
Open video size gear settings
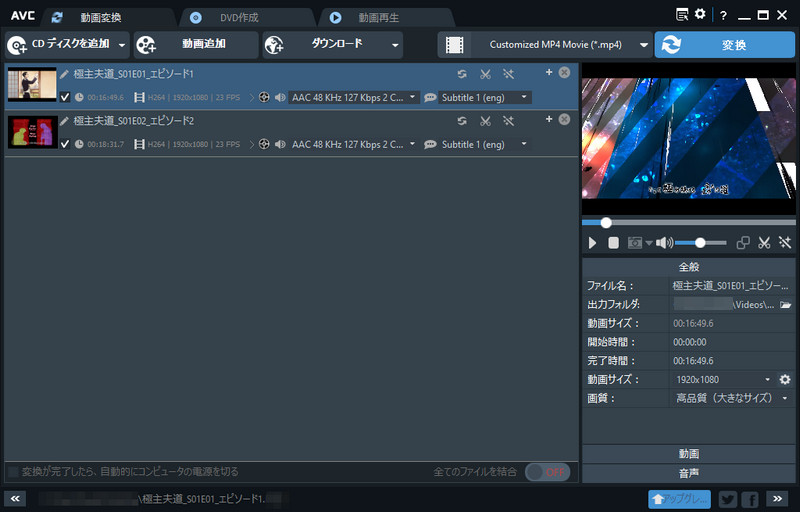click(x=785, y=379)
